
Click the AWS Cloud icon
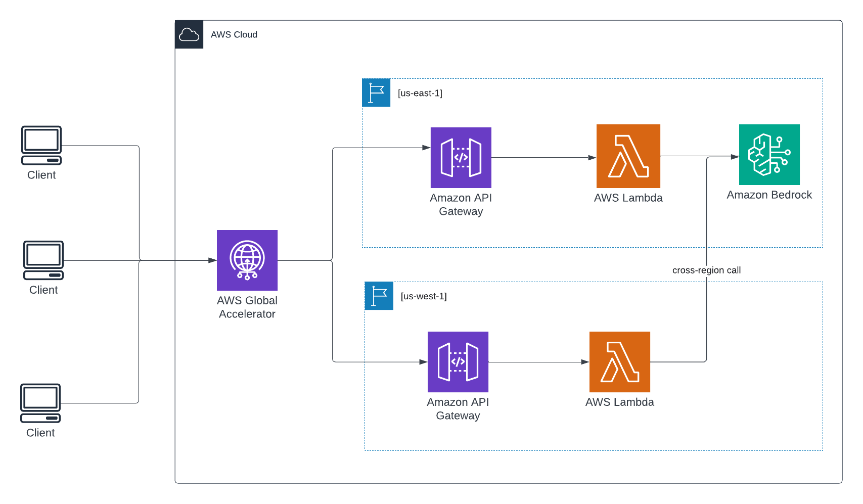189,34
